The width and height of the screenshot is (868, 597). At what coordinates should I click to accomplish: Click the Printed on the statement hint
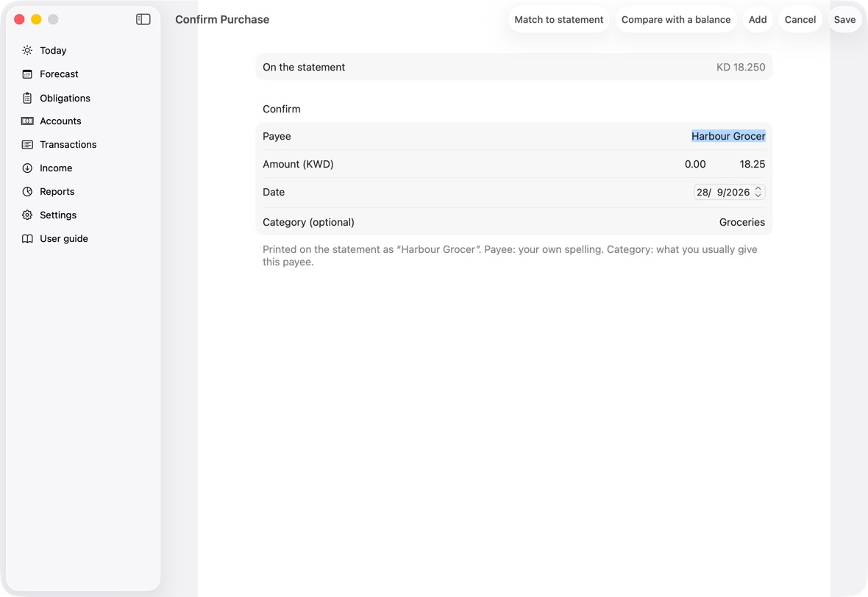510,256
